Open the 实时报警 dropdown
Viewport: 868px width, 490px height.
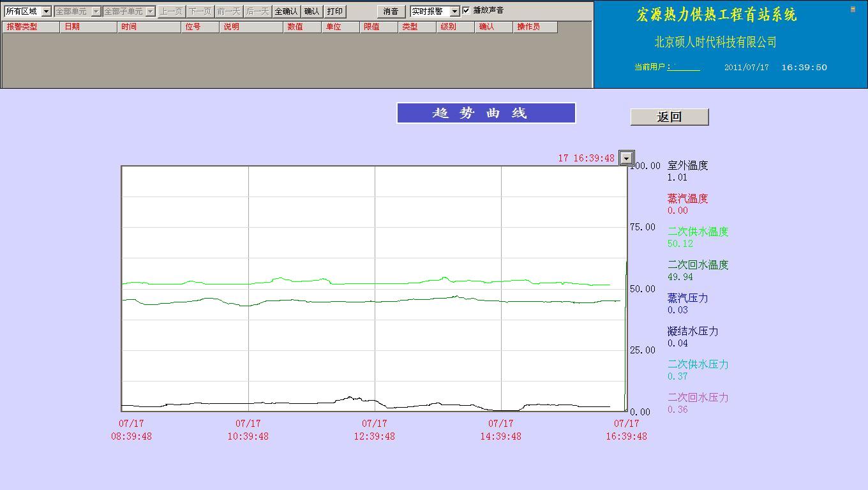coord(454,11)
